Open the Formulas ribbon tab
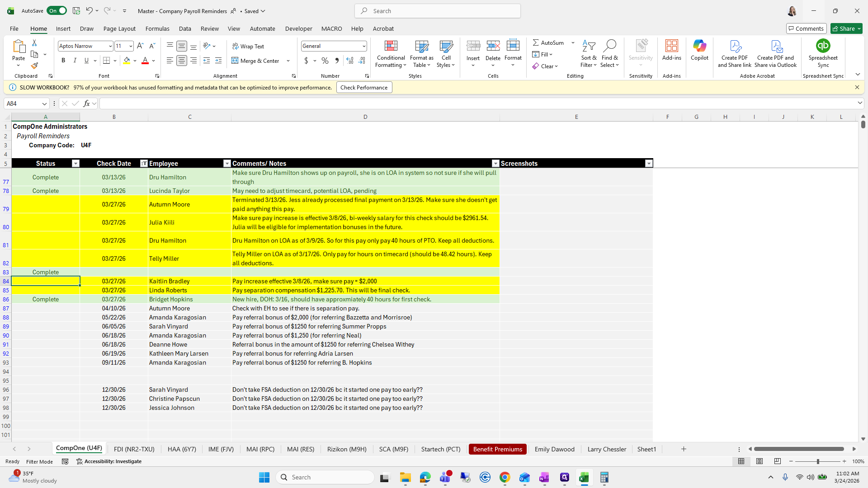The image size is (868, 488). pos(157,28)
